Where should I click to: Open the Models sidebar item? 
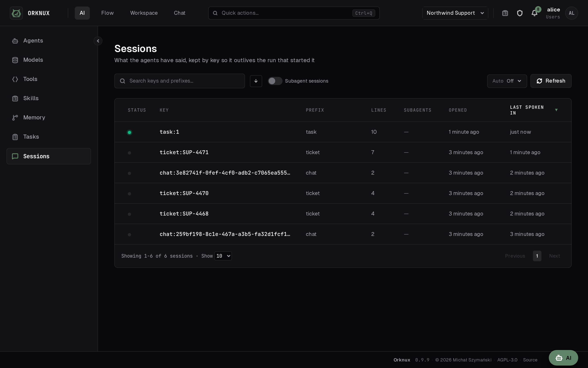pos(49,60)
